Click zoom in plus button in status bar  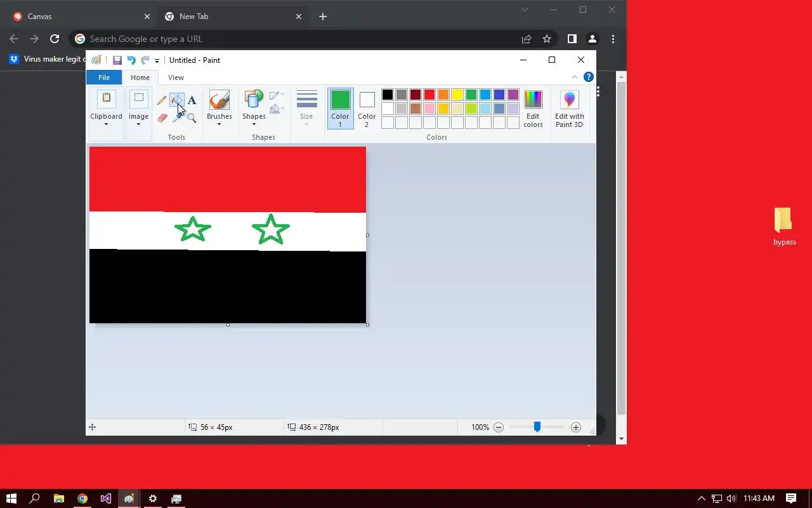(x=576, y=427)
